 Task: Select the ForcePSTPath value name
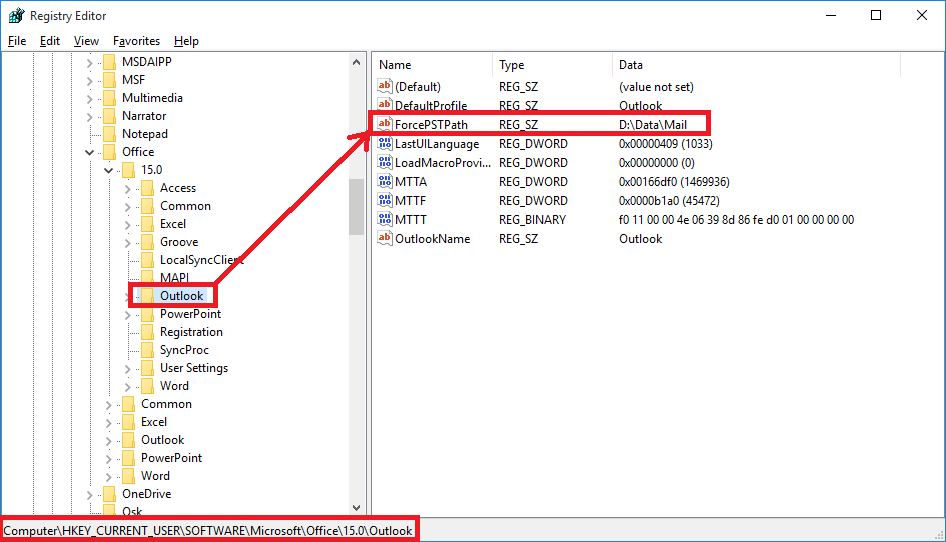[x=431, y=124]
